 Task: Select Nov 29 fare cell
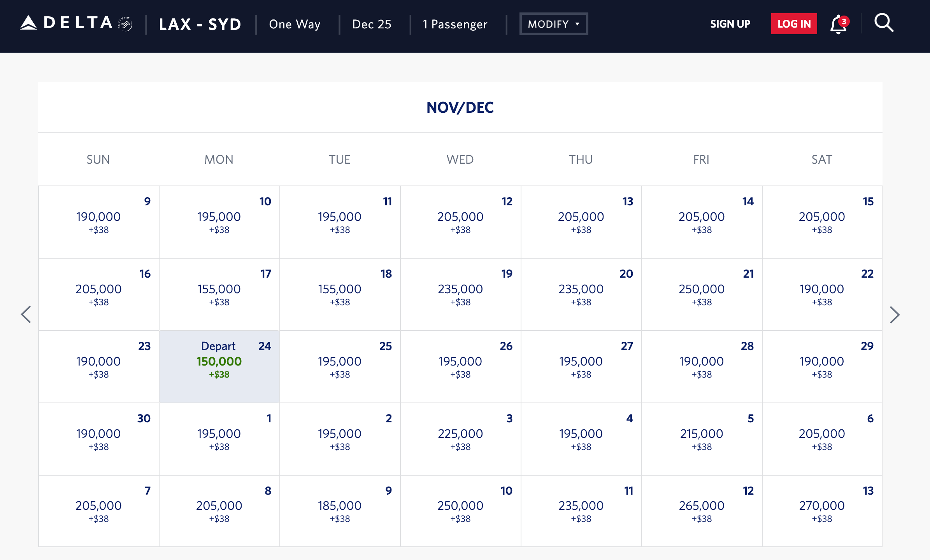point(822,367)
